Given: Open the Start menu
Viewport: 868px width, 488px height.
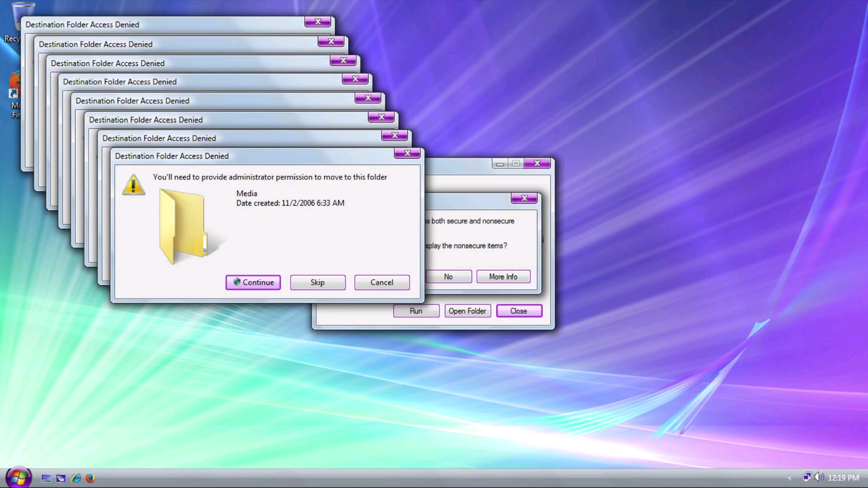Looking at the screenshot, I should pyautogui.click(x=19, y=477).
